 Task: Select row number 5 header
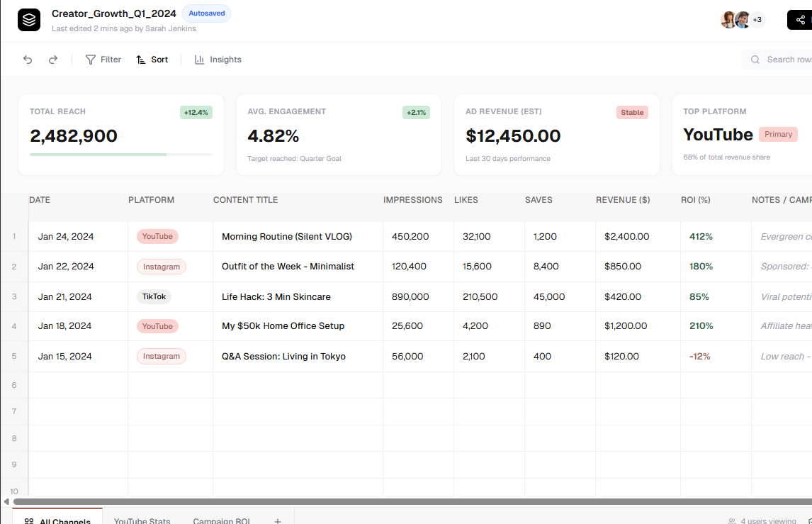(x=14, y=356)
